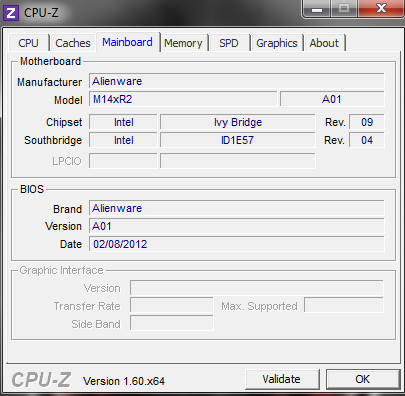Click the CPU-Z app icon in title bar

[x=11, y=13]
